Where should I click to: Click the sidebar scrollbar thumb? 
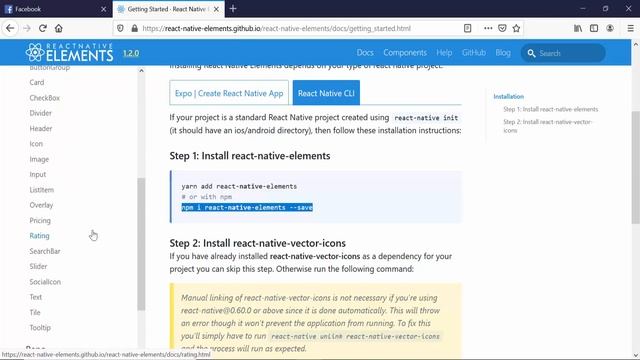tap(141, 244)
